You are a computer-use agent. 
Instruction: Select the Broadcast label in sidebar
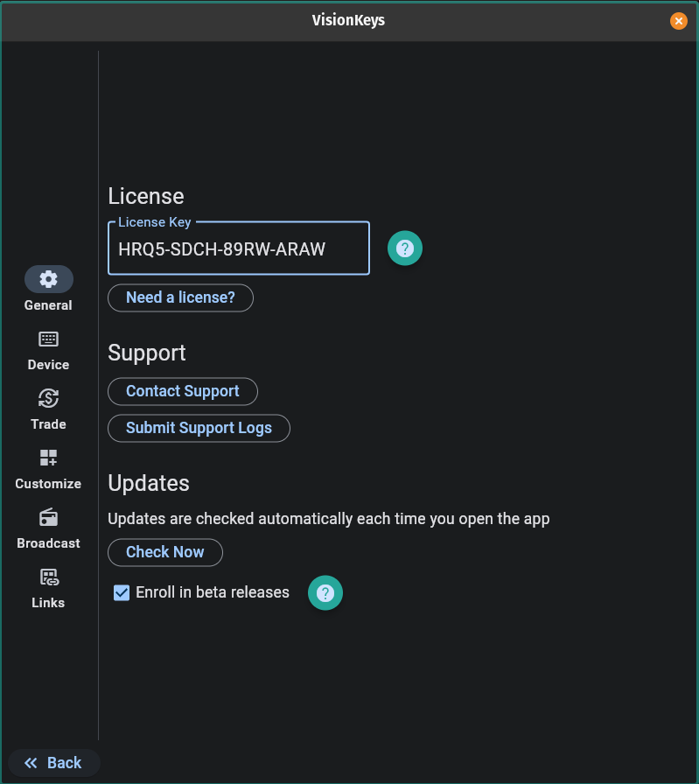[x=48, y=543]
